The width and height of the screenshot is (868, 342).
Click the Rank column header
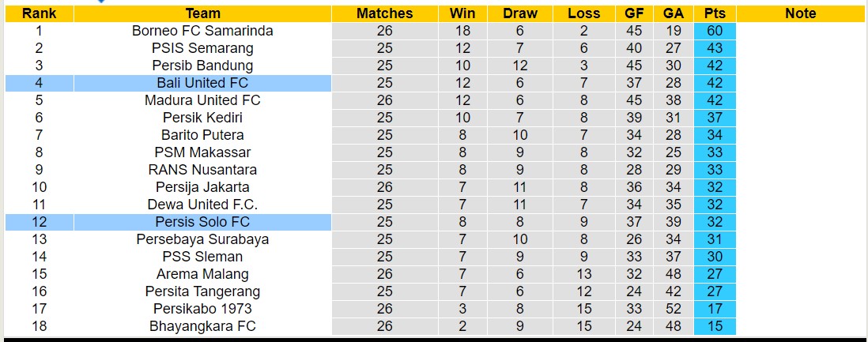click(39, 13)
